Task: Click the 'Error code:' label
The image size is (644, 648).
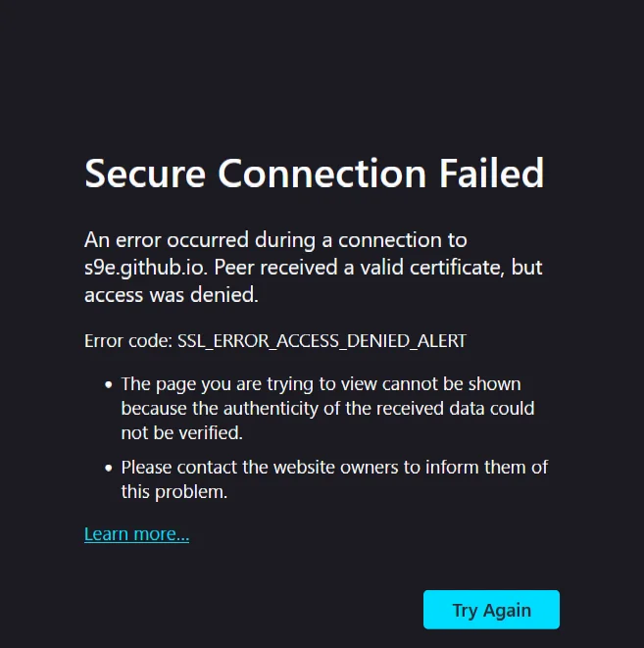Action: coord(127,341)
